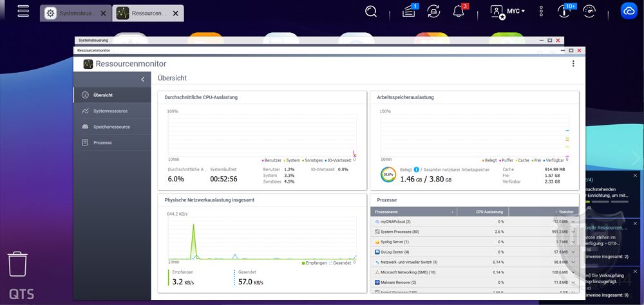Close the Ressourcenmonitor taskbar tab
The height and width of the screenshot is (305, 644).
175,13
